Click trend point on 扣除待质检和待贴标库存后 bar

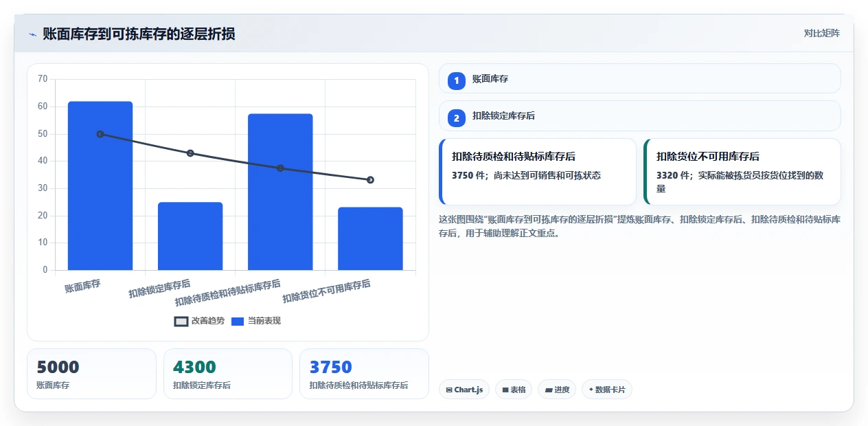280,168
